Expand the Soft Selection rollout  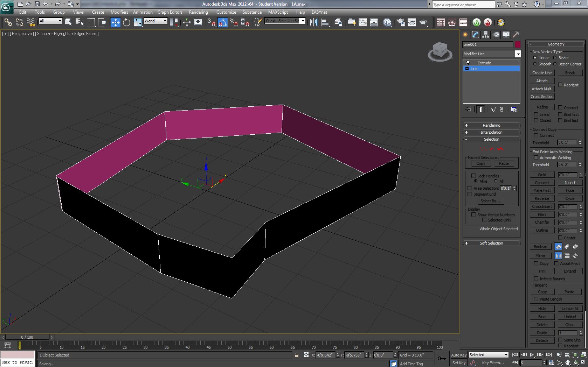pyautogui.click(x=491, y=243)
